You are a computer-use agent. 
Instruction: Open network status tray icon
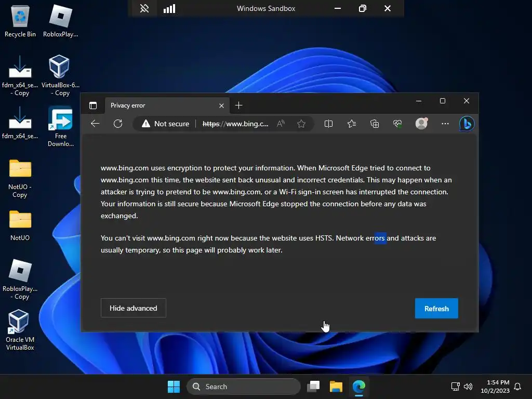455,387
